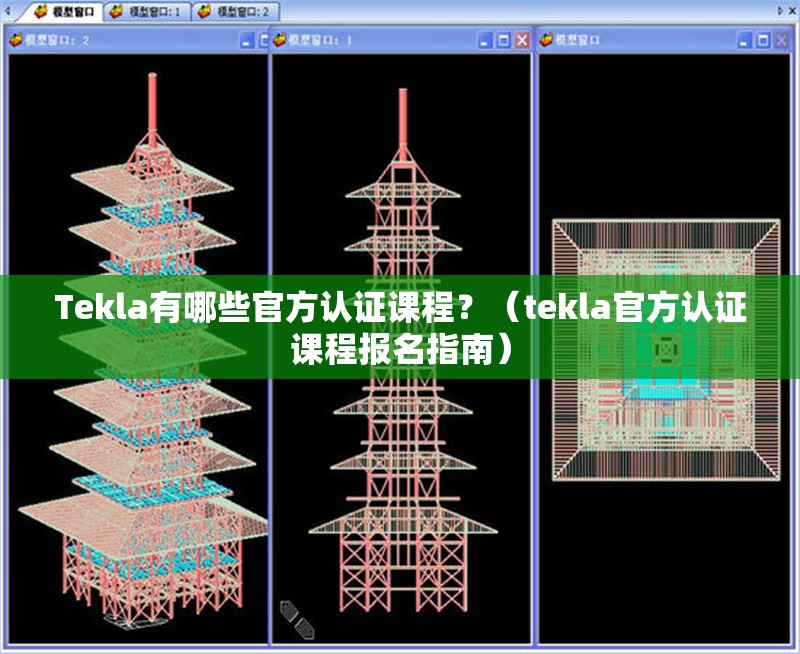
Task: Close the 模型窗口:1 view window
Action: [x=524, y=39]
